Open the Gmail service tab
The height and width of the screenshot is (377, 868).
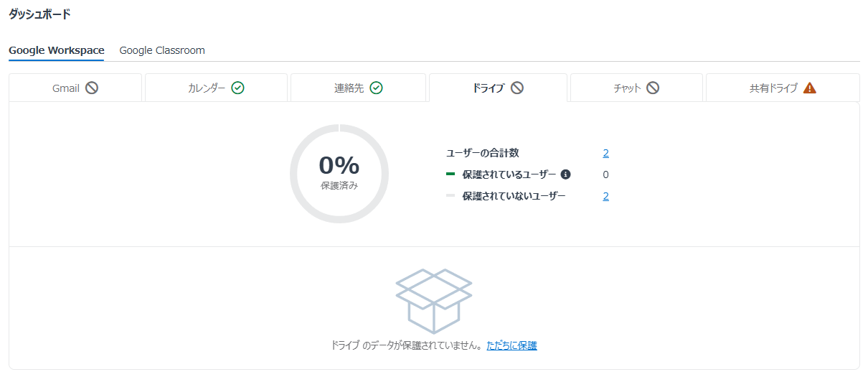pos(75,88)
